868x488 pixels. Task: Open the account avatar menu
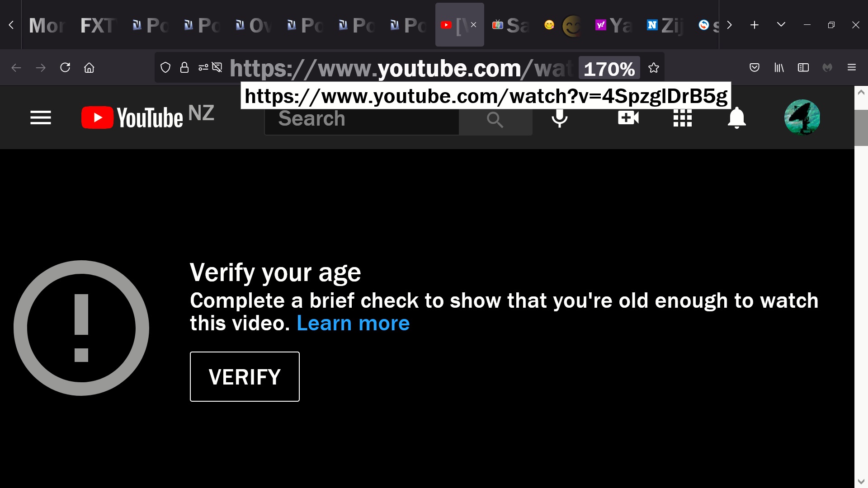tap(802, 117)
